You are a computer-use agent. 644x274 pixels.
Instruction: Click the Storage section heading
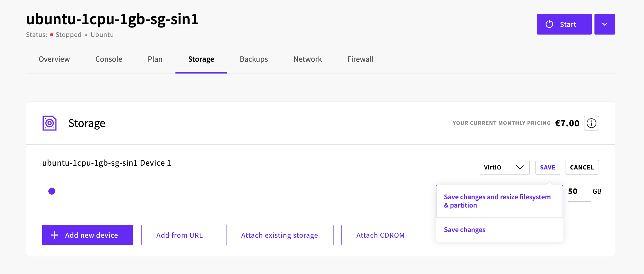(x=87, y=123)
